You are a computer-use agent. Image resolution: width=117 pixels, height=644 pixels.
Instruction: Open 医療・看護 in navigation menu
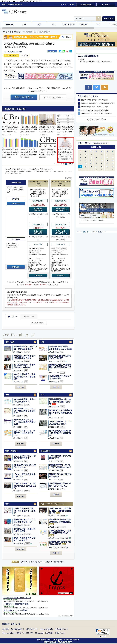(x=9, y=25)
